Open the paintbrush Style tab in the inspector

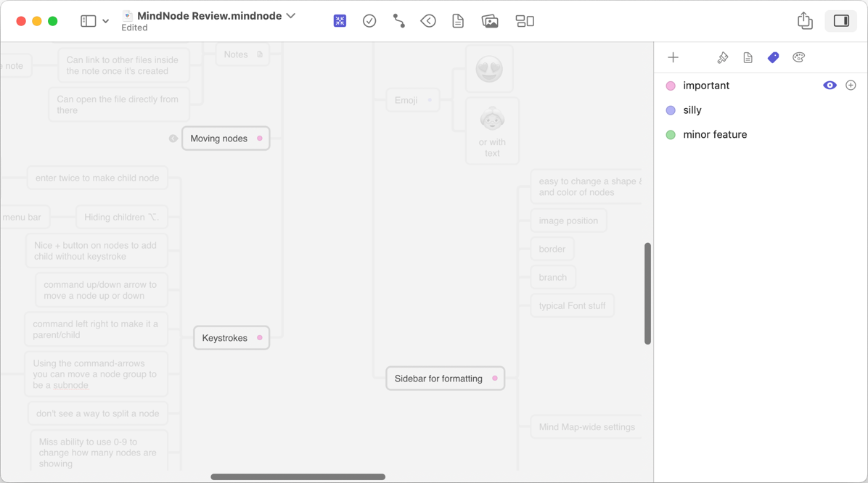point(722,57)
